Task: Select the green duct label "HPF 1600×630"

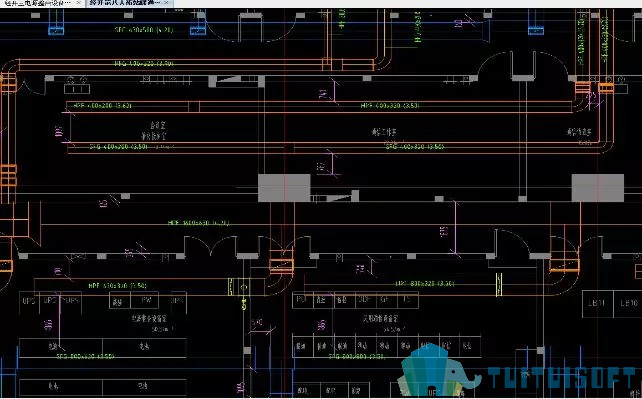Action: click(x=198, y=223)
